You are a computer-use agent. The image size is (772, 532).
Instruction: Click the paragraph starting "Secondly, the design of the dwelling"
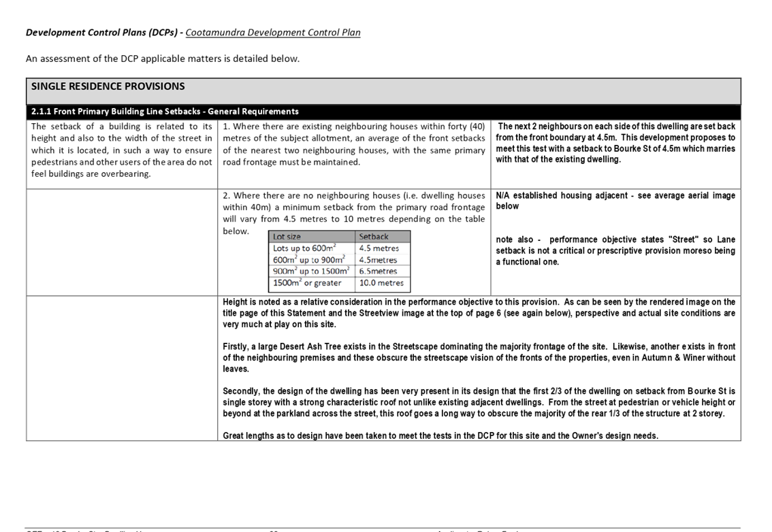(x=479, y=402)
